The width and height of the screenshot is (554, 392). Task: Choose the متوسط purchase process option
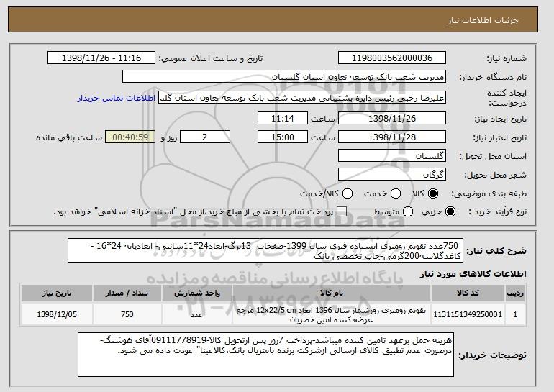pos(408,211)
